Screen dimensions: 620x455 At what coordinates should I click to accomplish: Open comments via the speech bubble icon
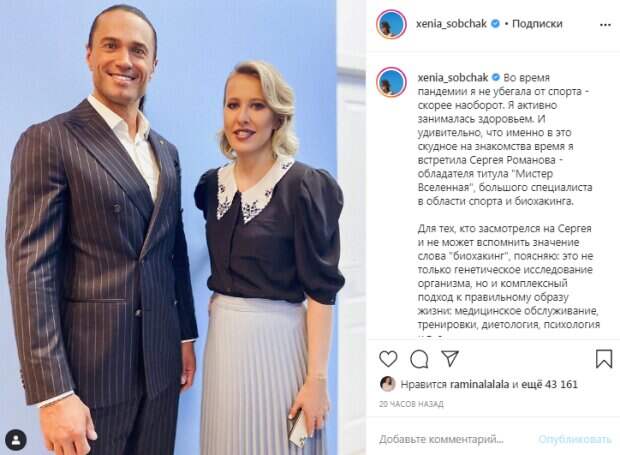pos(419,359)
